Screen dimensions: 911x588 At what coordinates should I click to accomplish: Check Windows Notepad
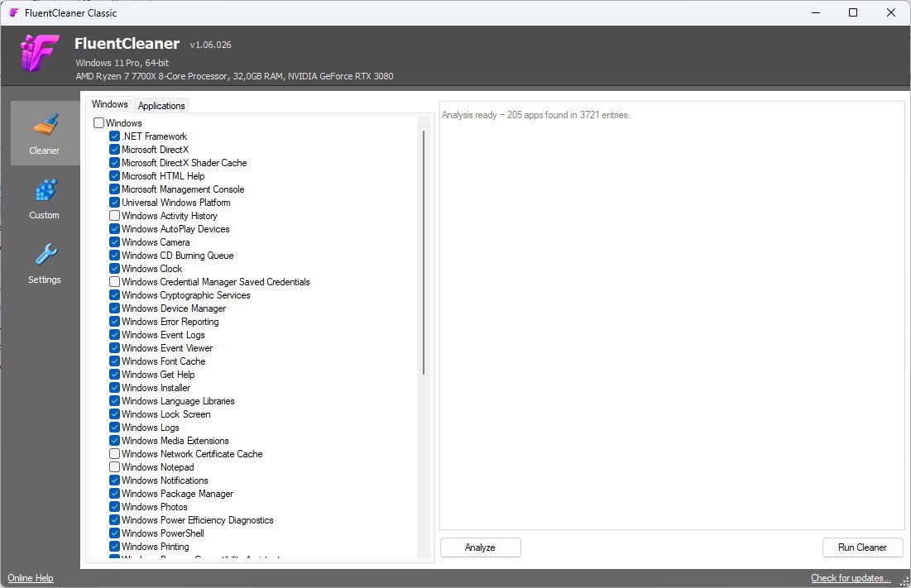point(114,467)
